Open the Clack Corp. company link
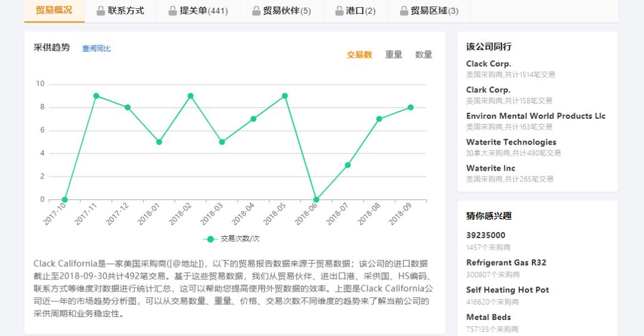The height and width of the screenshot is (336, 644). tap(488, 64)
